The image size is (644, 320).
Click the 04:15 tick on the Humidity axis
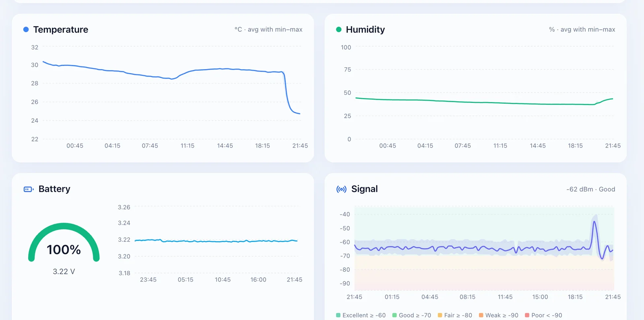click(x=425, y=146)
